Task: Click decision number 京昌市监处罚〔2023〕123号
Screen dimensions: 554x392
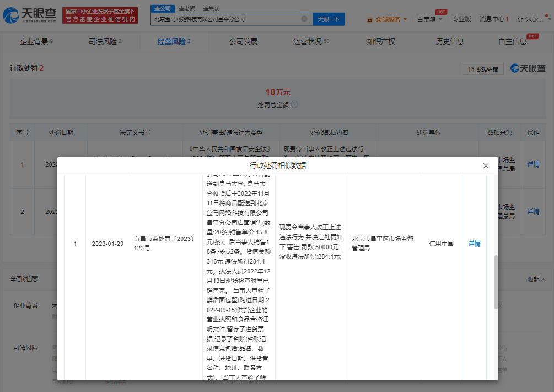Action: pyautogui.click(x=164, y=244)
